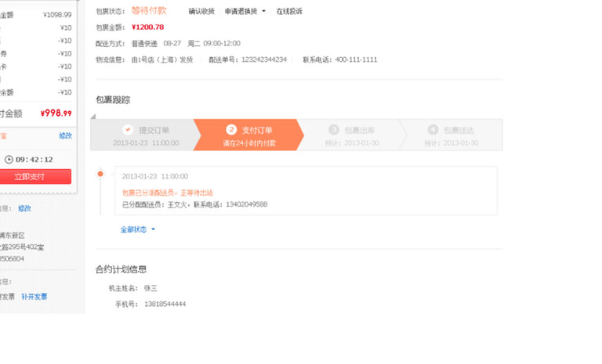Click the checkmark icon on 提交订单 step

[x=128, y=130]
